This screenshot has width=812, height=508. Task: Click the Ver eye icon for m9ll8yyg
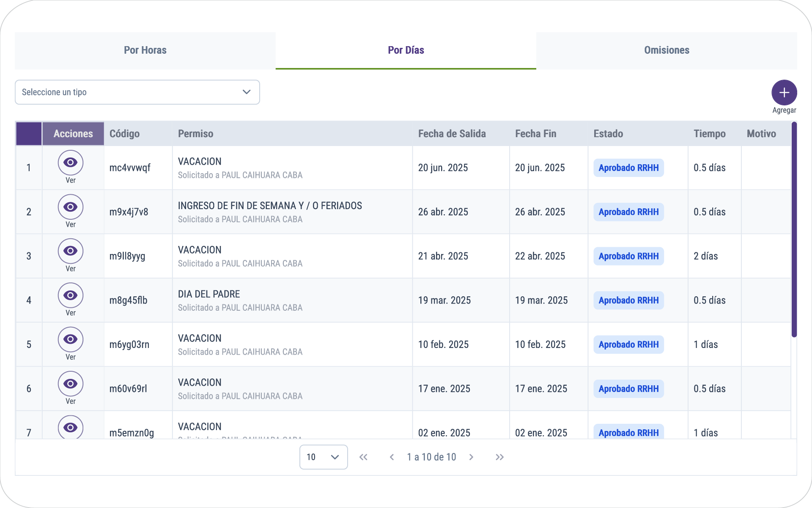coord(71,251)
